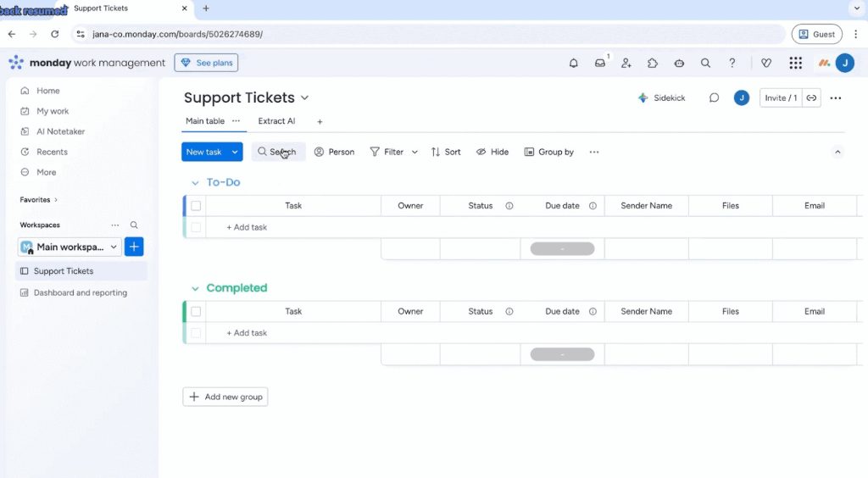The image size is (868, 478).
Task: Collapse the To-Do group chevron
Action: (195, 183)
